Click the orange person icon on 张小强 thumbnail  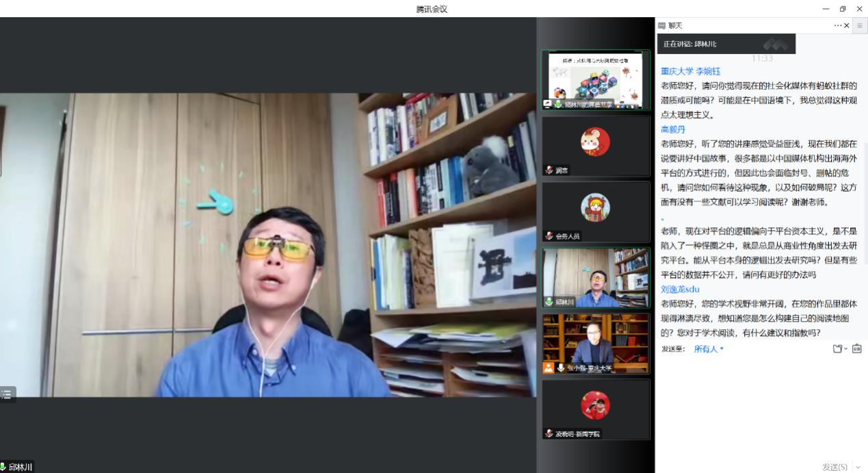pyautogui.click(x=549, y=368)
